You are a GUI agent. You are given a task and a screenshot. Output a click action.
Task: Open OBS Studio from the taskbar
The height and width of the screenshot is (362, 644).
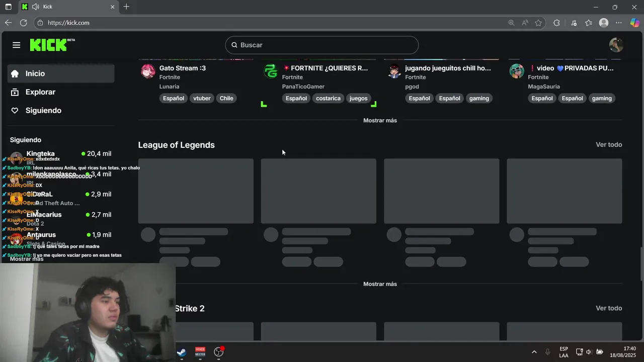tap(219, 352)
